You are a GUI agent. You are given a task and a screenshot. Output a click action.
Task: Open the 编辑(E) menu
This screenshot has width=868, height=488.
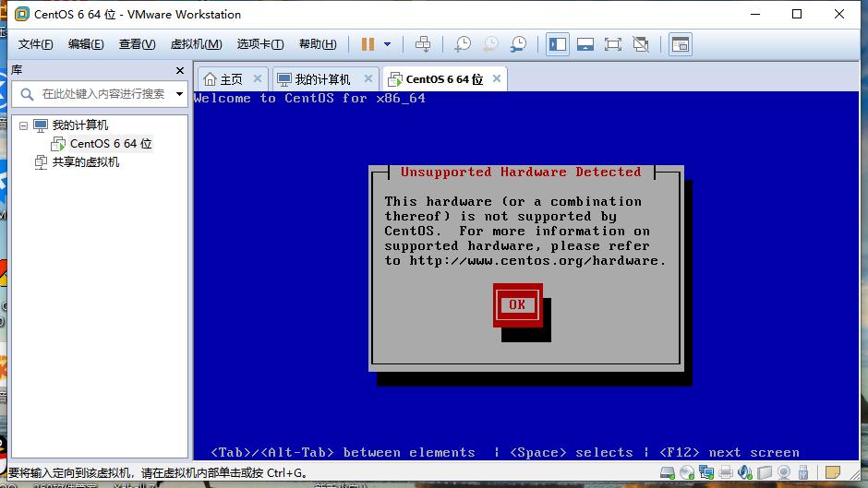click(86, 44)
